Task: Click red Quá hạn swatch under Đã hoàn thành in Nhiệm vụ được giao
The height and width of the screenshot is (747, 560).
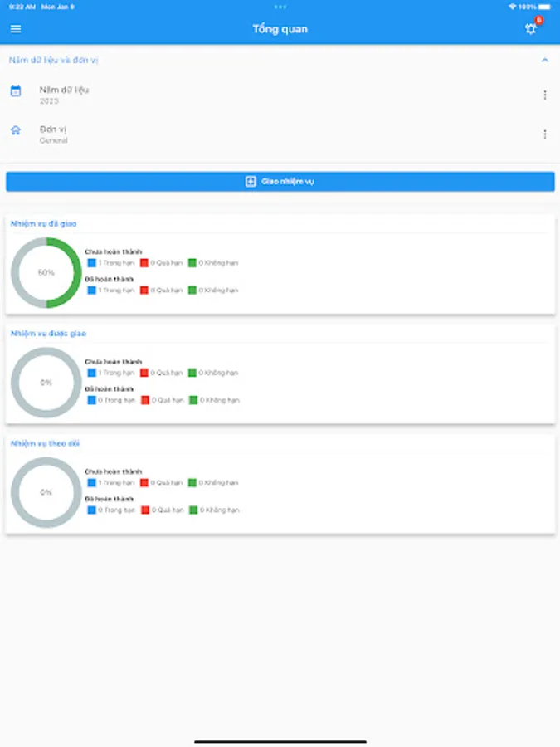Action: coord(145,400)
